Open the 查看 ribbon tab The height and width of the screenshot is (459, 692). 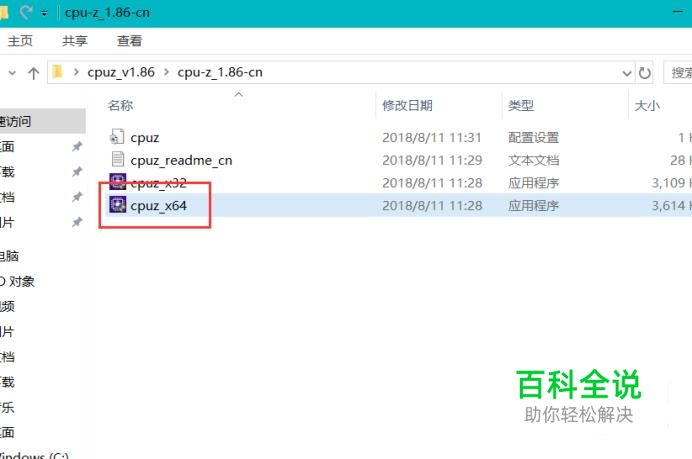[129, 41]
